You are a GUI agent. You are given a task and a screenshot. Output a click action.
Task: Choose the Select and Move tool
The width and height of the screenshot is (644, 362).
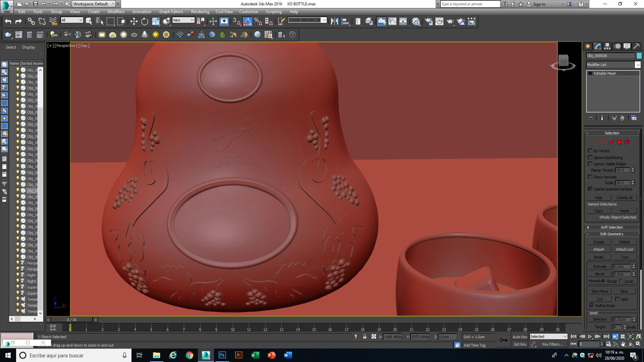(134, 22)
